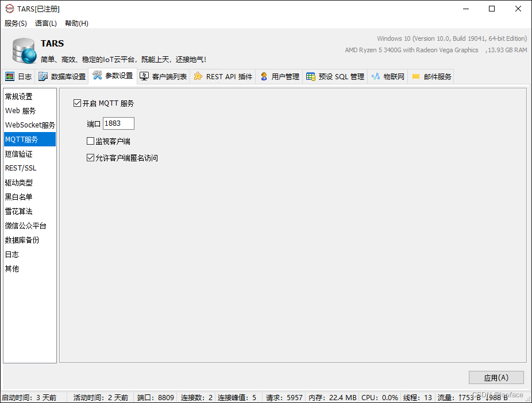Uncheck 开启 MQTT 服务 checkbox
Image resolution: width=532 pixels, height=403 pixels.
78,103
